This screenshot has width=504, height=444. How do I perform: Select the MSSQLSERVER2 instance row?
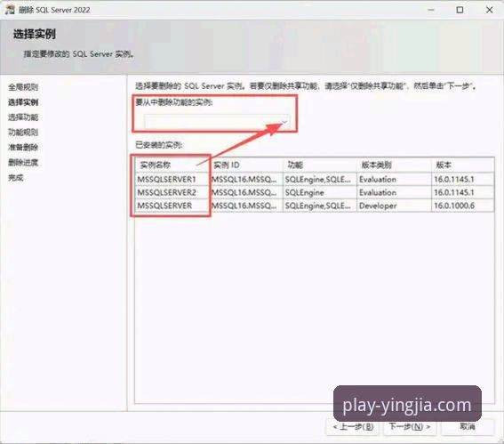pos(315,192)
